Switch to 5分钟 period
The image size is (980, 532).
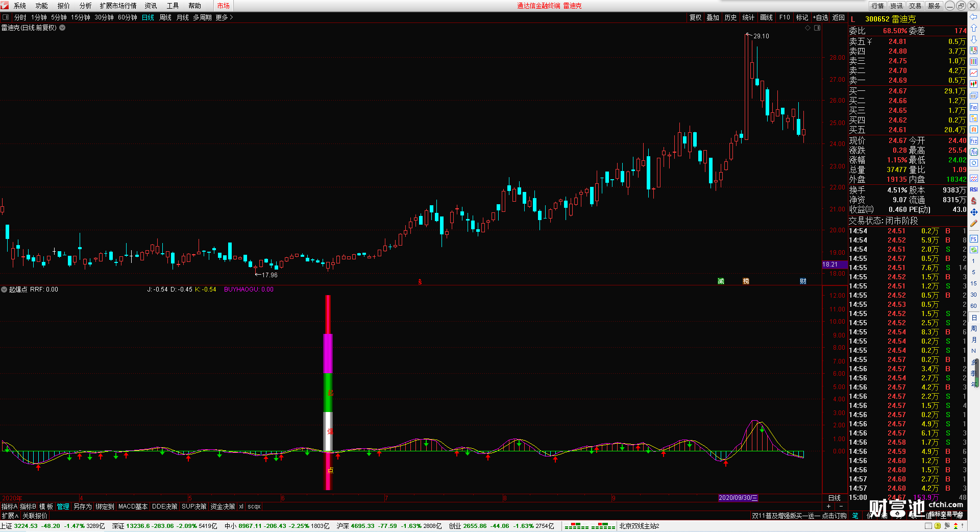point(59,17)
